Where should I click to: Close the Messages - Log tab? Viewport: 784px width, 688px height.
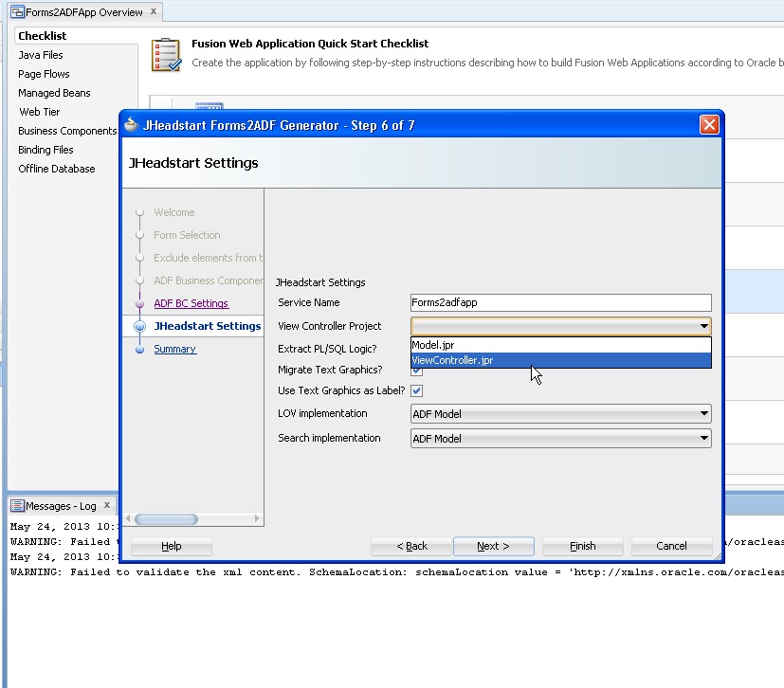107,505
